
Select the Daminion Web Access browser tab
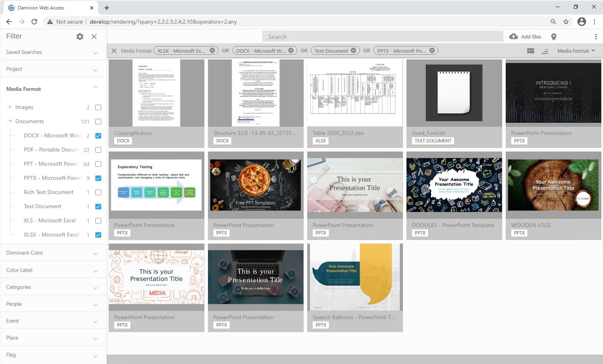pyautogui.click(x=47, y=7)
